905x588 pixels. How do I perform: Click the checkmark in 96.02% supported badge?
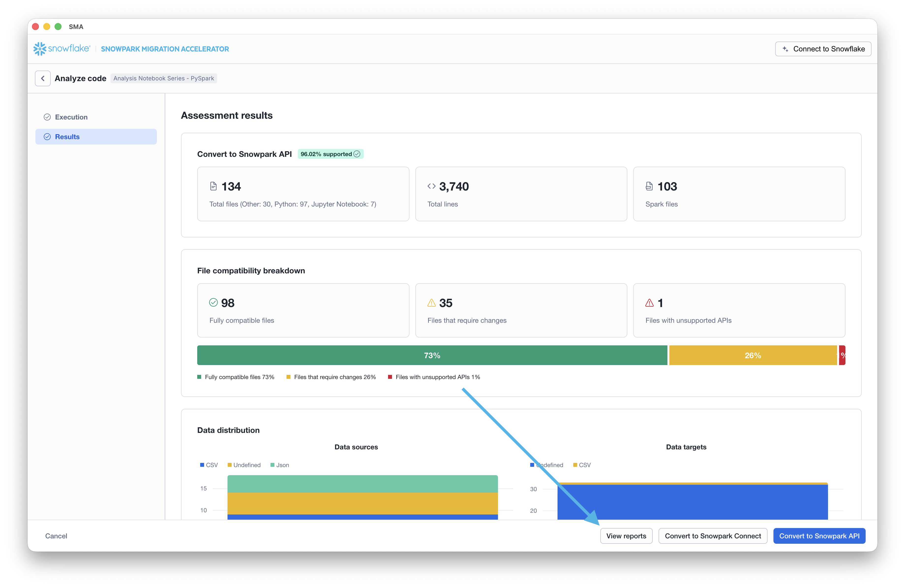(357, 154)
